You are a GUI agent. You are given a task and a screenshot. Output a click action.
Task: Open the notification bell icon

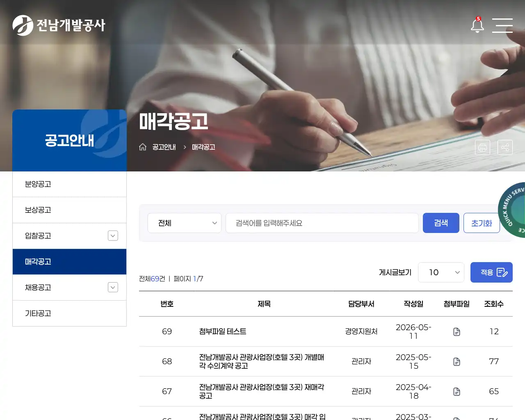(x=477, y=25)
